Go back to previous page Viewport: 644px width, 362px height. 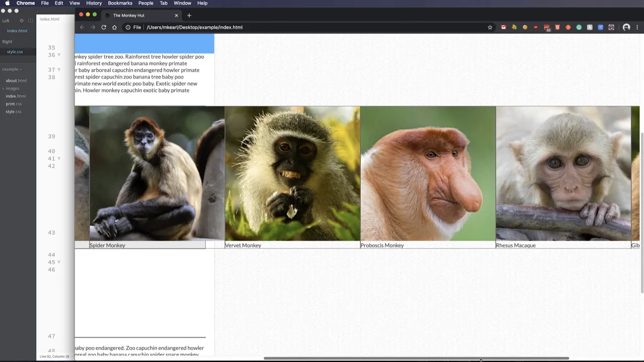82,27
